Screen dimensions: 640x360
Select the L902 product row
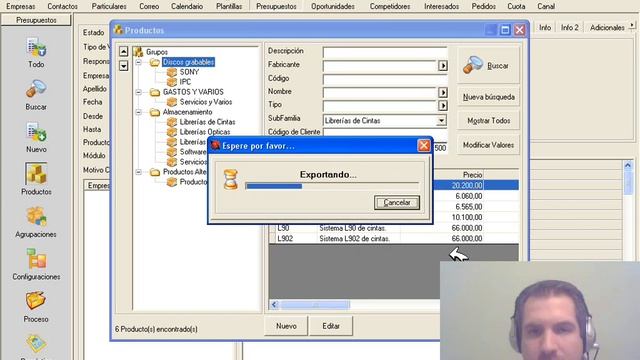(393, 239)
